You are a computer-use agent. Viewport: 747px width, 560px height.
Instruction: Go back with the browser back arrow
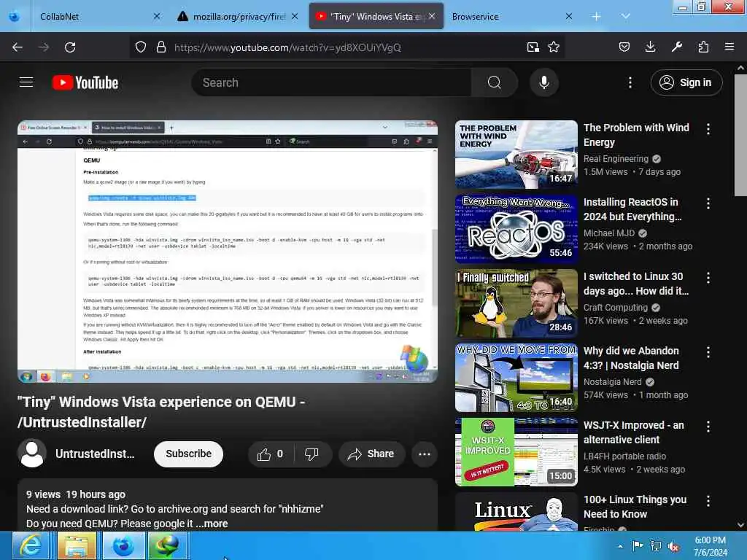tap(18, 47)
